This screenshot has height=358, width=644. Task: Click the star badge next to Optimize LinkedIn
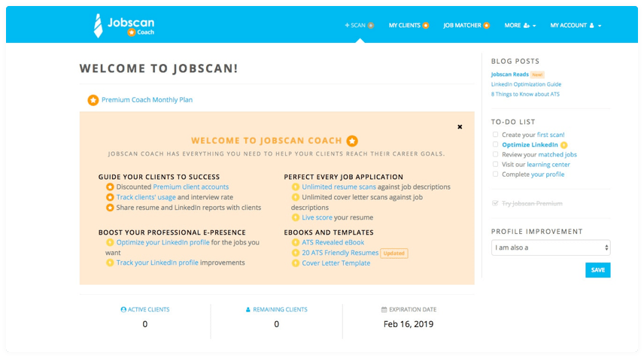(564, 144)
